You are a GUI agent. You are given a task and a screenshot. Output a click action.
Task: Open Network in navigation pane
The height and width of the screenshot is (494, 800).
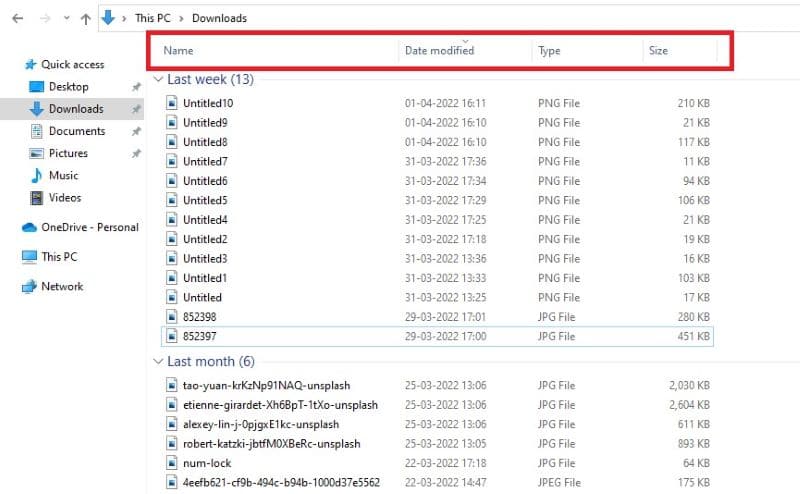62,286
